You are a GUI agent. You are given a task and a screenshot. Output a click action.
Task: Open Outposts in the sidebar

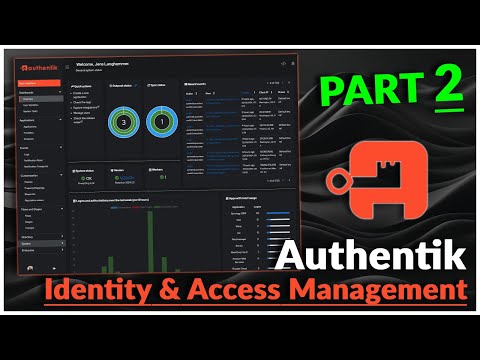pyautogui.click(x=29, y=139)
